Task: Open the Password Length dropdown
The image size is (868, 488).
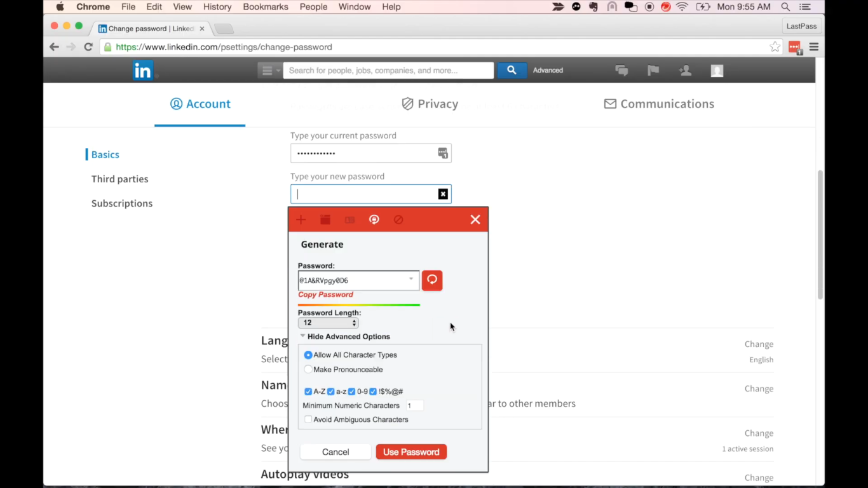Action: pos(328,323)
